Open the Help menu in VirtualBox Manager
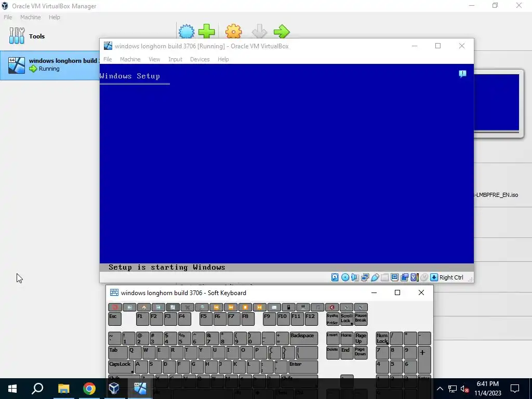The width and height of the screenshot is (532, 399). point(54,17)
